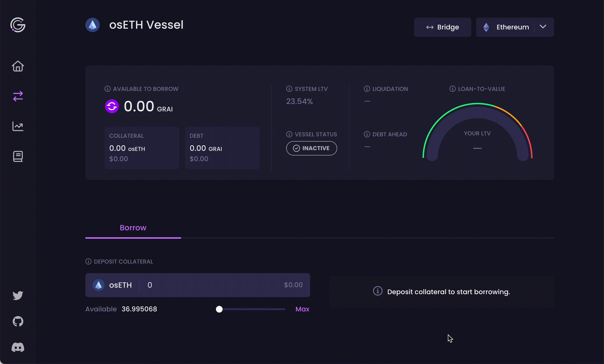Click the Gravita logo in the sidebar
604x364 pixels.
click(x=18, y=25)
